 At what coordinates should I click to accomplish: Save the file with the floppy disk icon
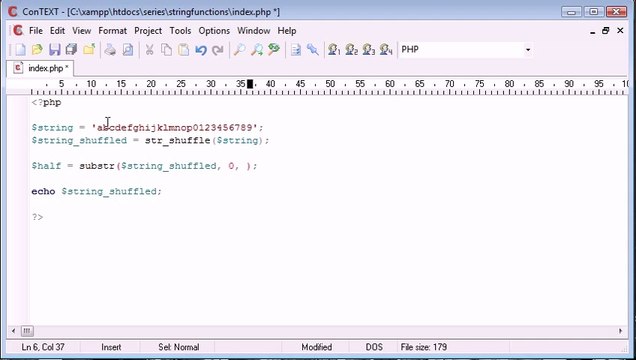[55, 50]
